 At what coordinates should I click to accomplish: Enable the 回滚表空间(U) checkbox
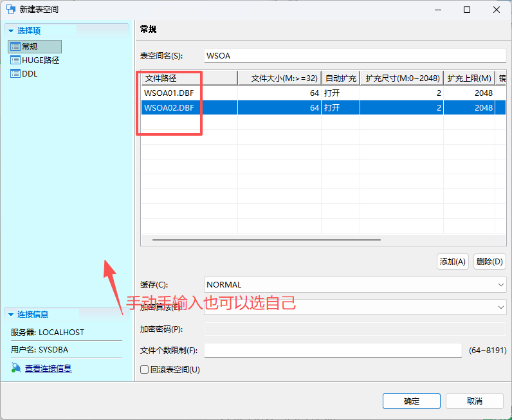(x=144, y=370)
